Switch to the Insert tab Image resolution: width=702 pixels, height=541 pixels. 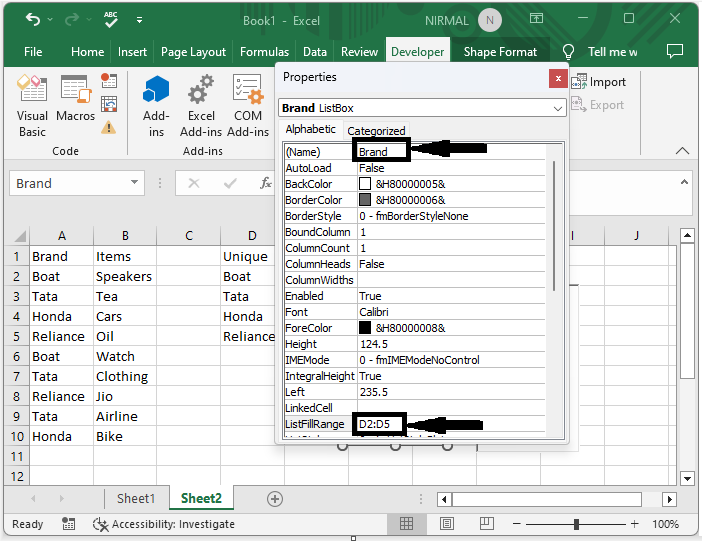click(132, 52)
